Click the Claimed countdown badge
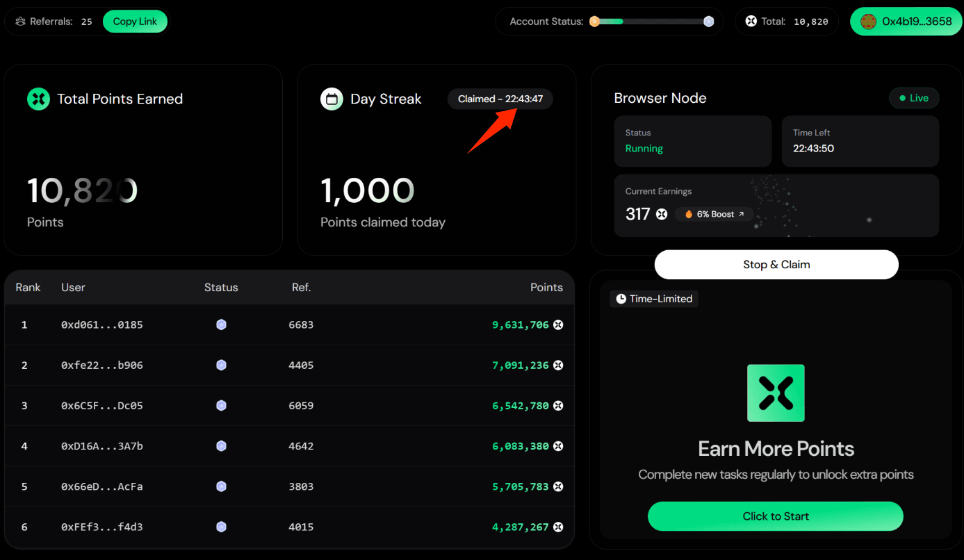Image resolution: width=964 pixels, height=560 pixels. (x=500, y=99)
